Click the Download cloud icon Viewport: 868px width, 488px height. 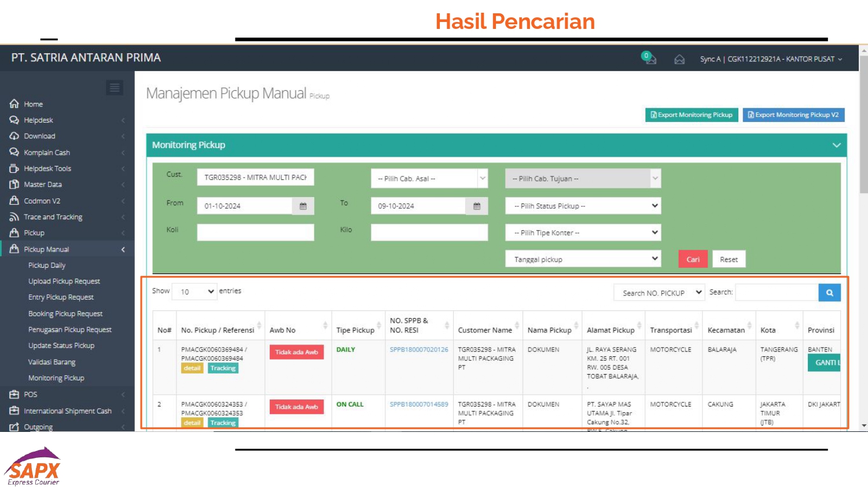pos(14,136)
